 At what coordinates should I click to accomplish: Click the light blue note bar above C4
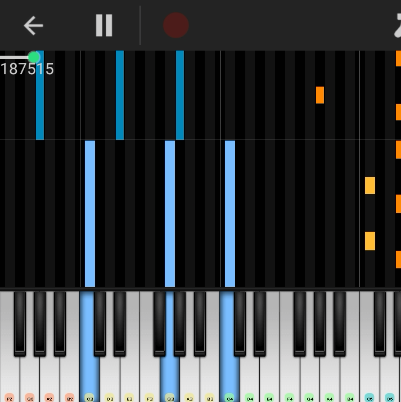coord(230,213)
